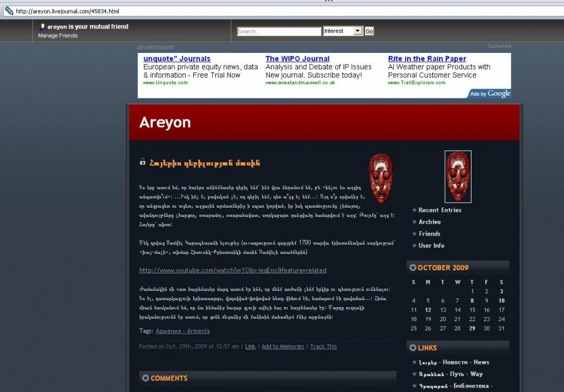Click the Links section header icon
The height and width of the screenshot is (392, 564).
click(413, 347)
